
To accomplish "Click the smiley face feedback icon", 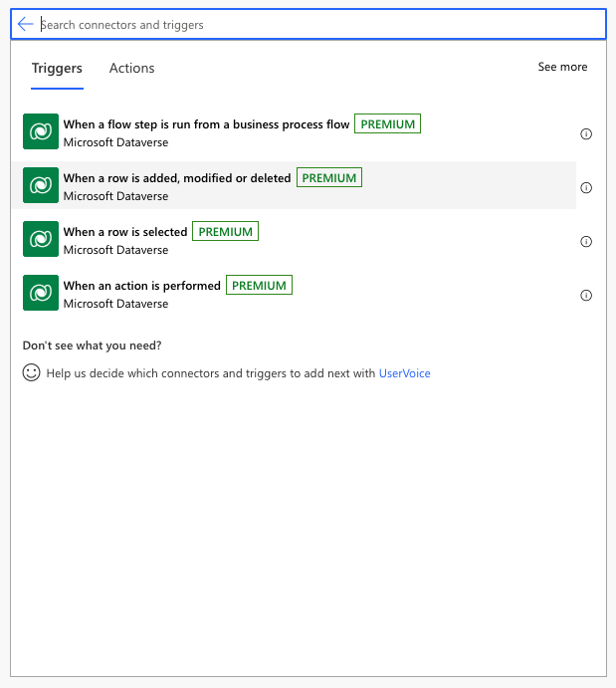I will (x=32, y=373).
